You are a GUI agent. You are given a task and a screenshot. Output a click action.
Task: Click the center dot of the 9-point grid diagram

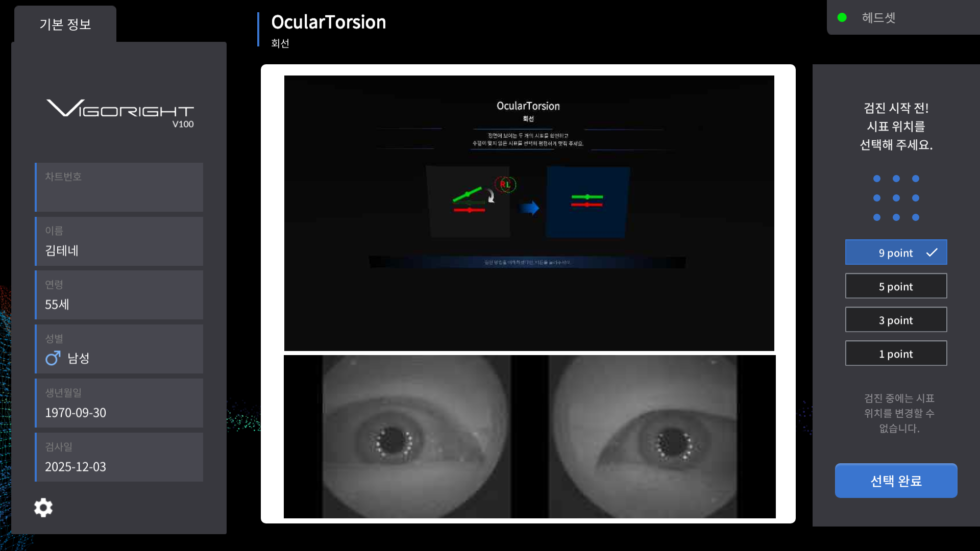896,198
